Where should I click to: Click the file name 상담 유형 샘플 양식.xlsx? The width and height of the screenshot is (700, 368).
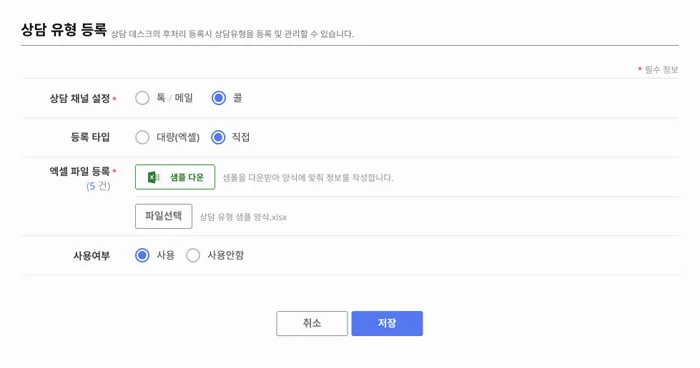243,217
